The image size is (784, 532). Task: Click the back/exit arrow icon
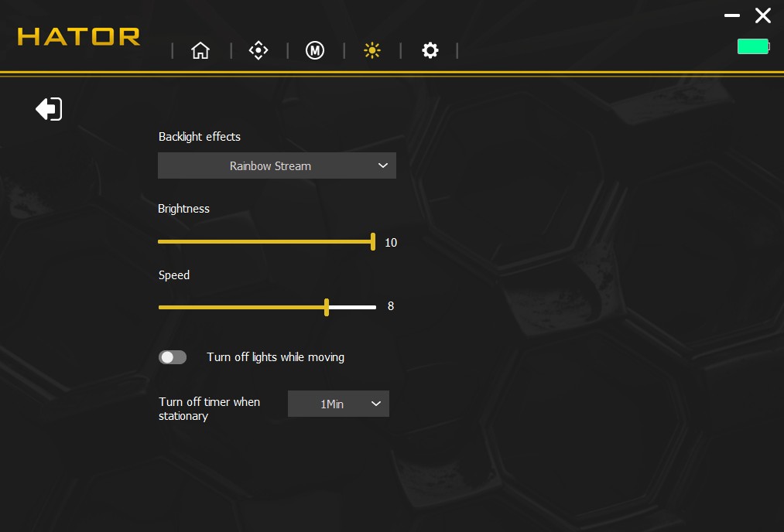point(49,109)
